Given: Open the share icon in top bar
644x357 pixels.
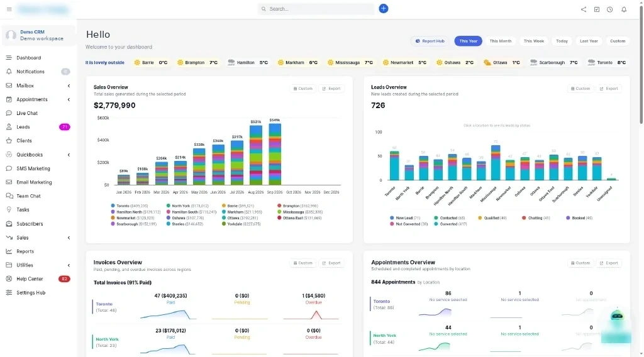Looking at the screenshot, I should [583, 9].
